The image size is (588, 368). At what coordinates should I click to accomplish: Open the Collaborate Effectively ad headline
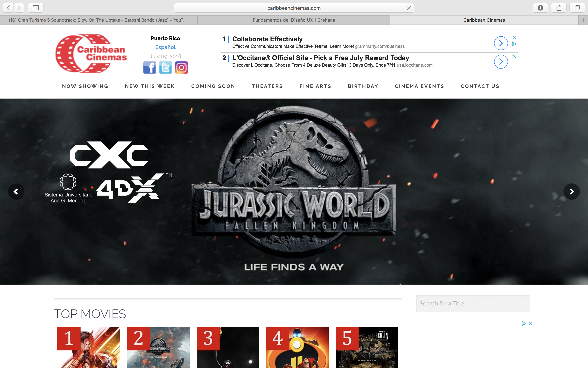(267, 39)
